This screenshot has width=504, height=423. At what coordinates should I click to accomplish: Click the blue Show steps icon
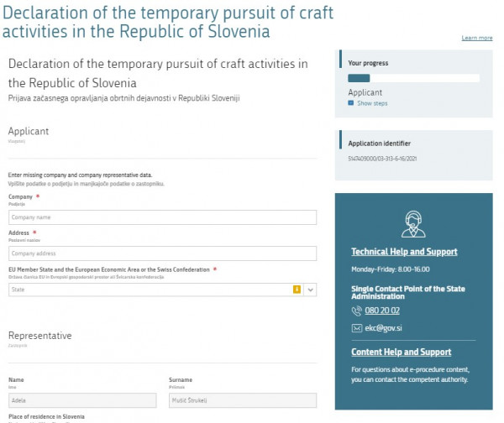350,103
